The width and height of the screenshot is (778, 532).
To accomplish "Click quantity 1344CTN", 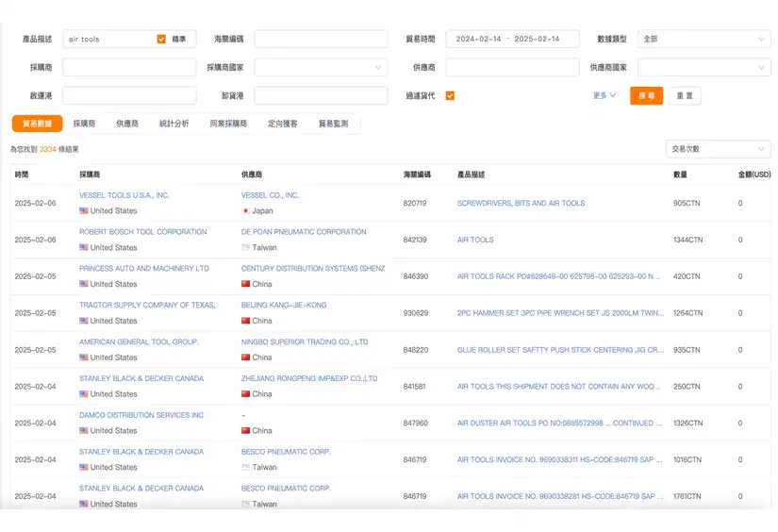I will tap(687, 240).
